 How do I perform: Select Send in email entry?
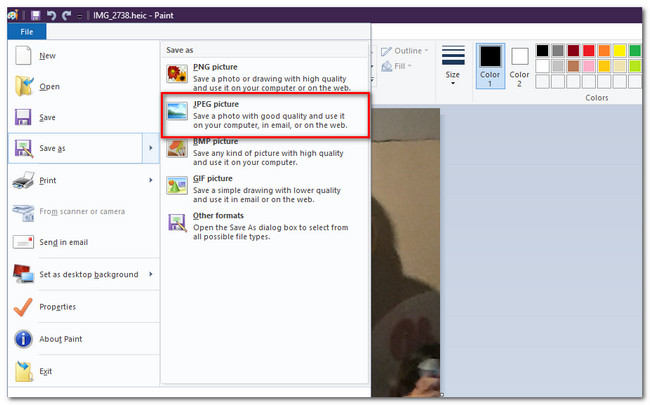point(83,242)
